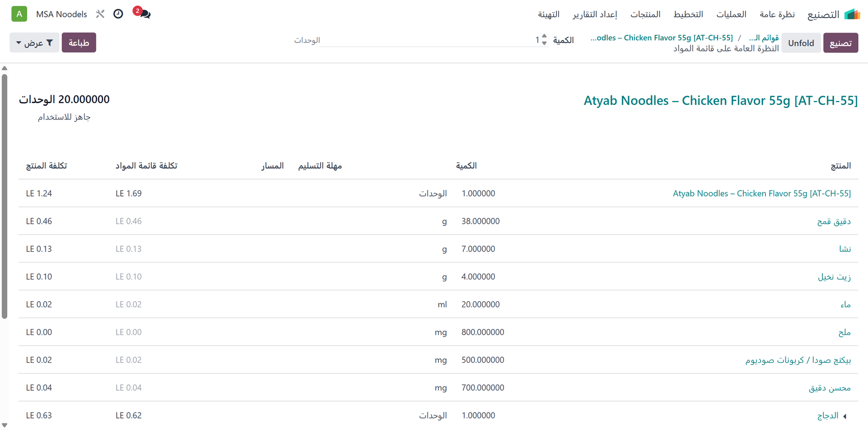Increase quantity with the up stepper arrow
Viewport: 868px width, 430px height.
(545, 36)
